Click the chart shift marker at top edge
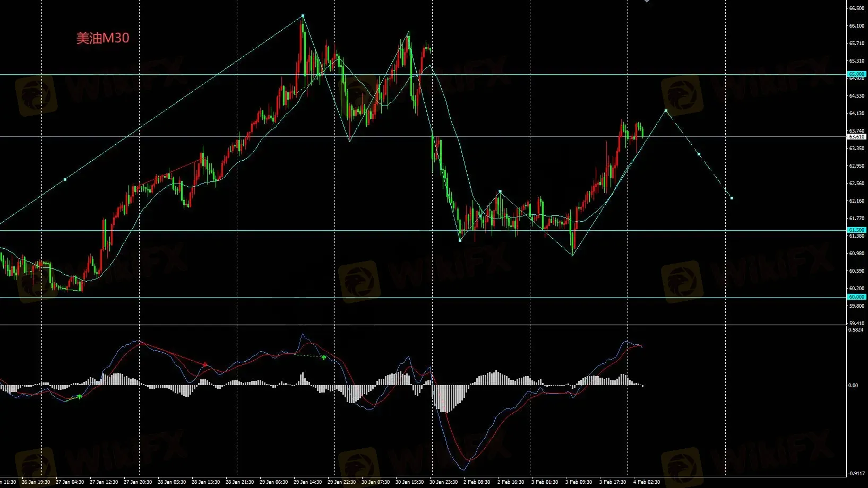This screenshot has height=488, width=868. 647,2
